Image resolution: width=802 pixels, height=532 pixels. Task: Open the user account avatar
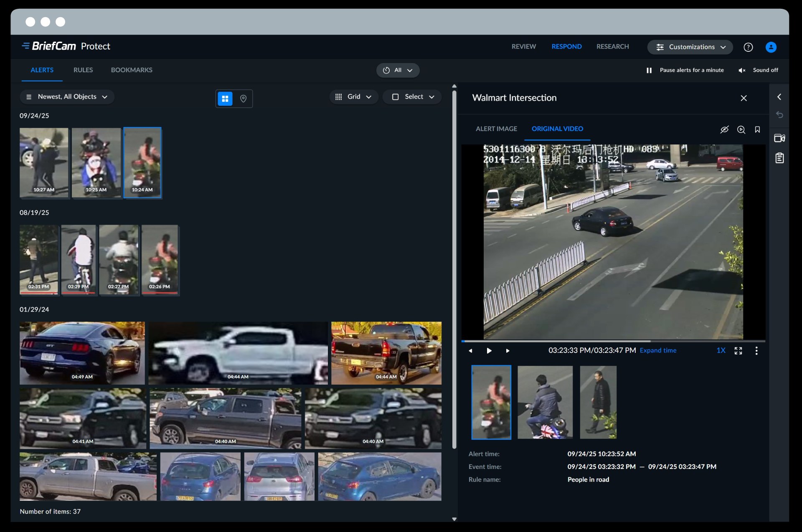[771, 47]
